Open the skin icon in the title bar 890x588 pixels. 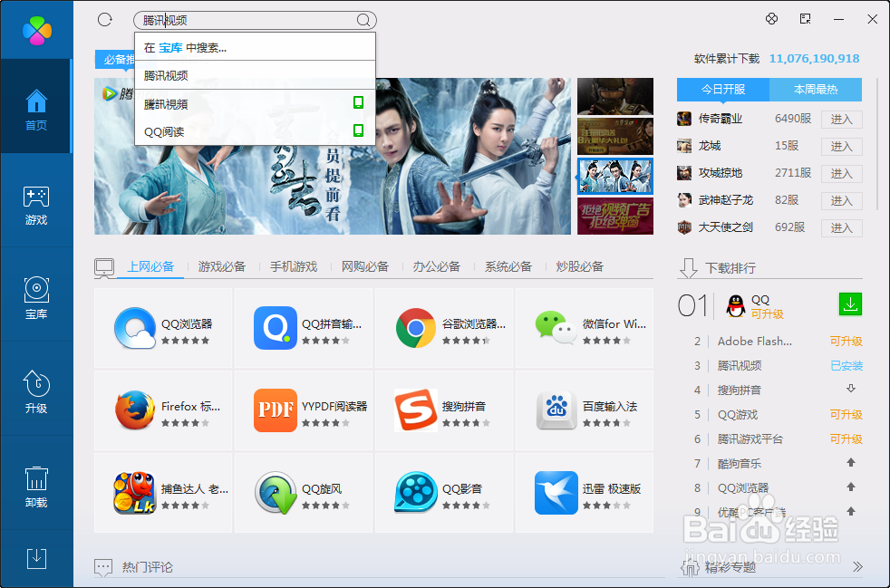(771, 19)
